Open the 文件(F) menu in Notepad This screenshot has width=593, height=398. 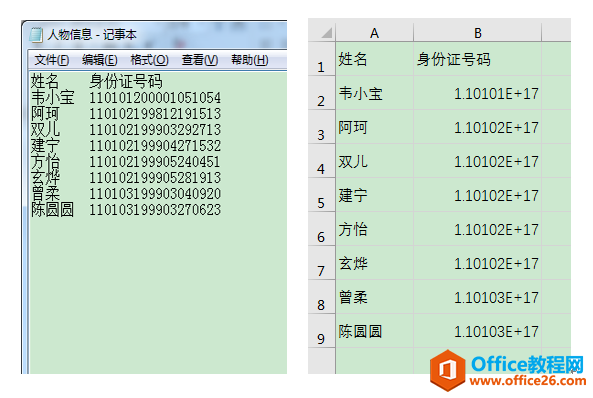point(52,60)
